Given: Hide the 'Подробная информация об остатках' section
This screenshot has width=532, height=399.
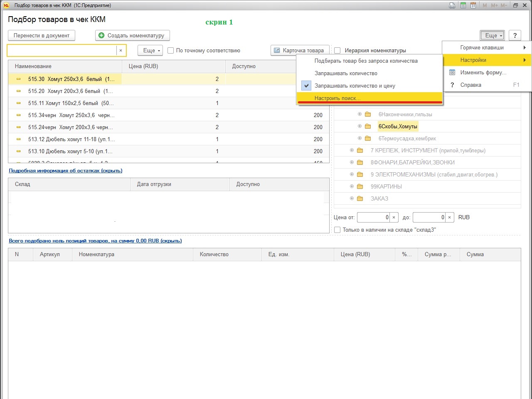Looking at the screenshot, I should tap(65, 171).
